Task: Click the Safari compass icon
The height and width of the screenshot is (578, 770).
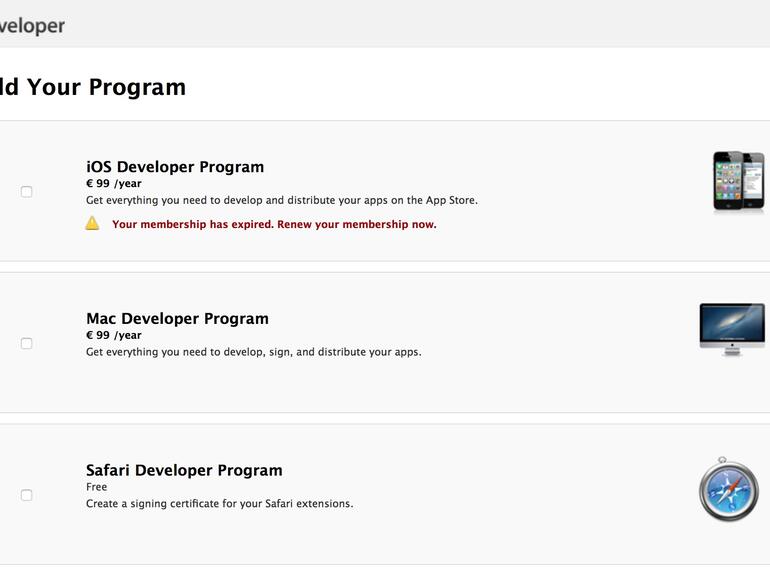Action: tap(729, 489)
